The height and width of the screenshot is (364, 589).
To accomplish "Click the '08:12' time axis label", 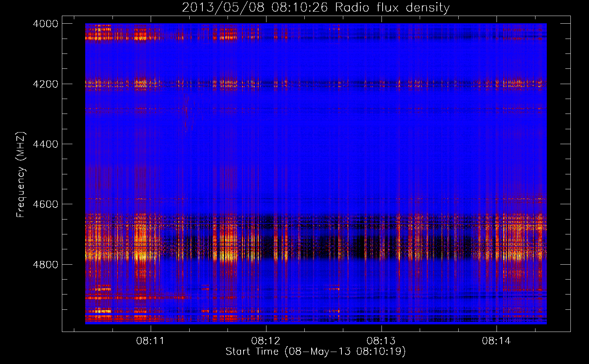I will [266, 341].
